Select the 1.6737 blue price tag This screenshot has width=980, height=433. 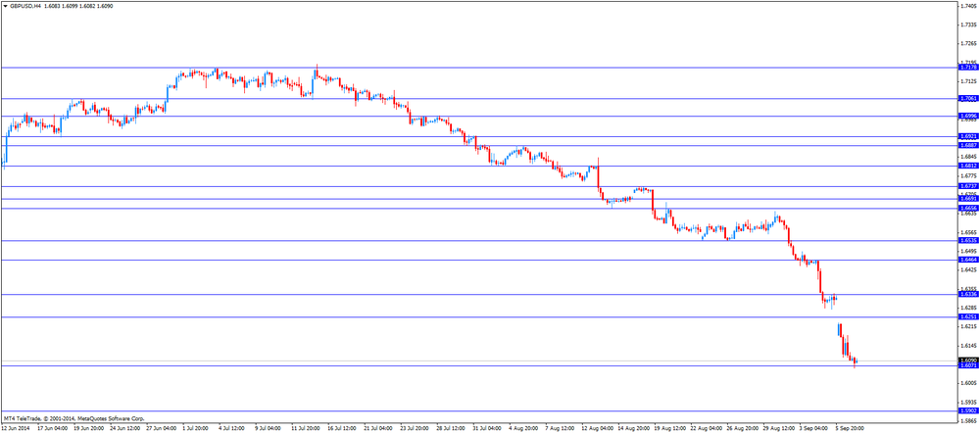pos(968,186)
